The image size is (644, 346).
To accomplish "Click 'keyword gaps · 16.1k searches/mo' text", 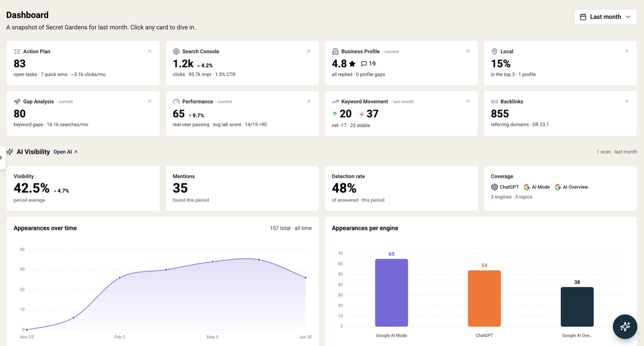I will click(51, 124).
